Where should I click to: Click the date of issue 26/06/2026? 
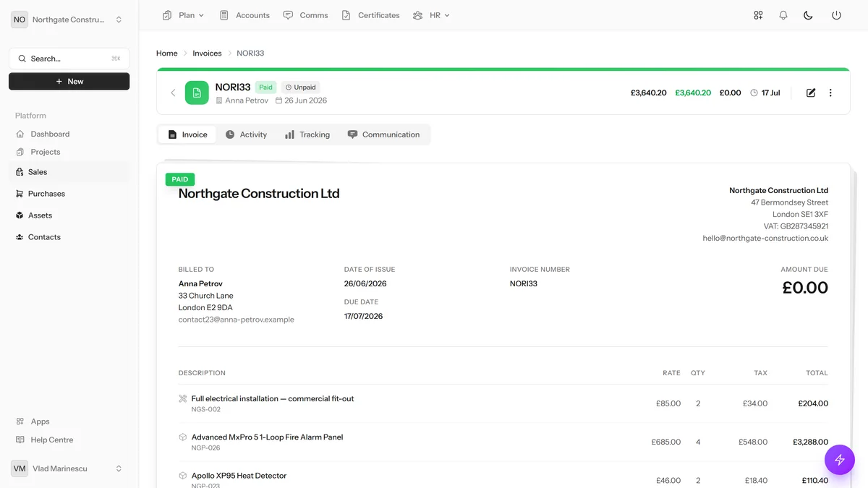pyautogui.click(x=365, y=283)
